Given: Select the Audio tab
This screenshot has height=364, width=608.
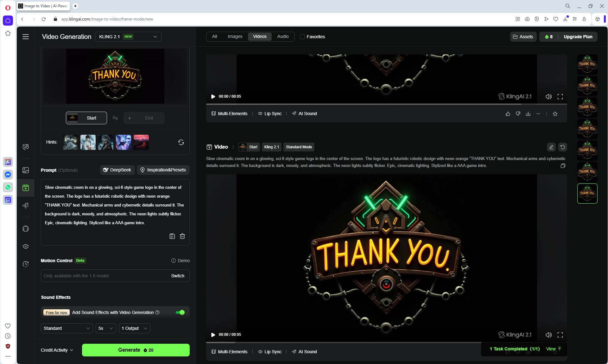Looking at the screenshot, I should [x=282, y=37].
